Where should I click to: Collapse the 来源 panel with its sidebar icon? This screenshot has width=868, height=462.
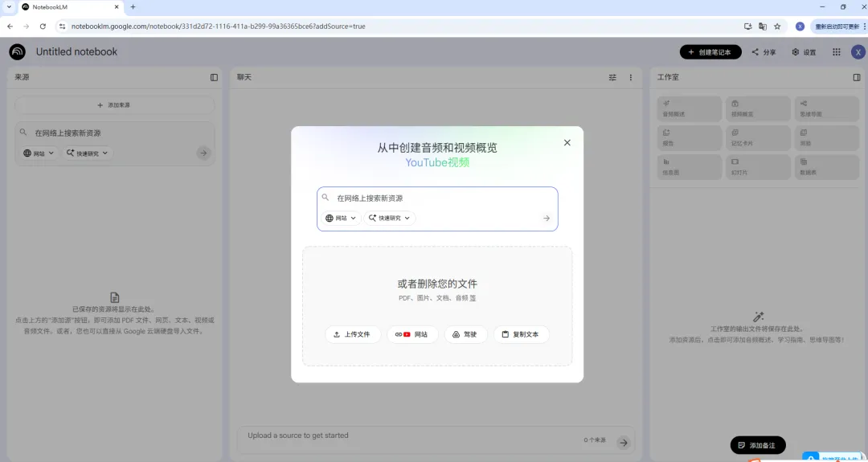point(215,77)
